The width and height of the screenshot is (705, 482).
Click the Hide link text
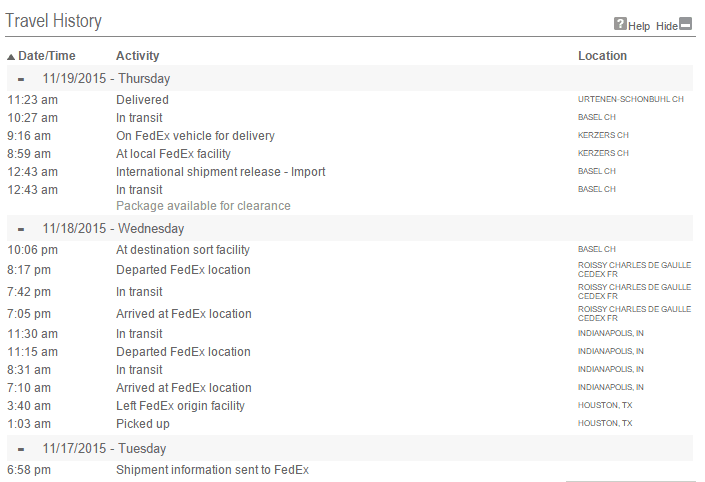click(x=667, y=27)
